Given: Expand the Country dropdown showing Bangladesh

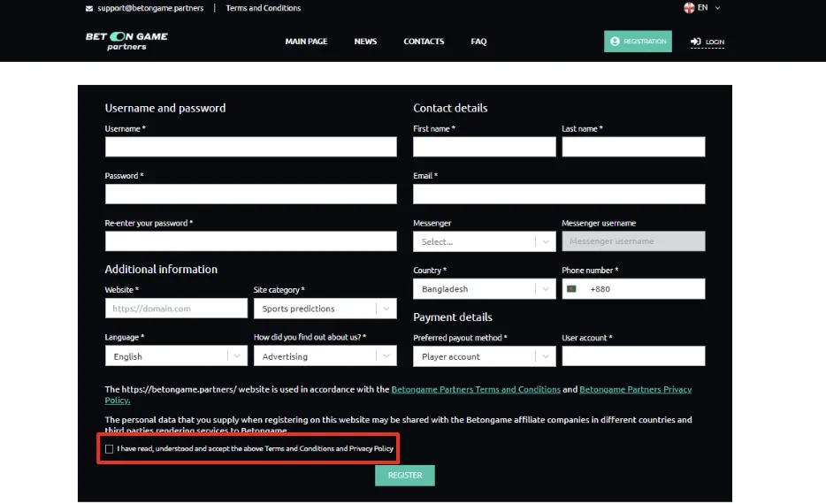Looking at the screenshot, I should tap(484, 289).
